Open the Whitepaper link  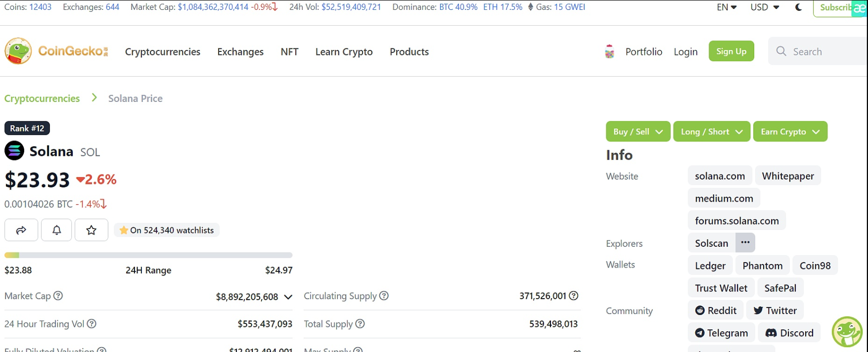click(x=787, y=176)
